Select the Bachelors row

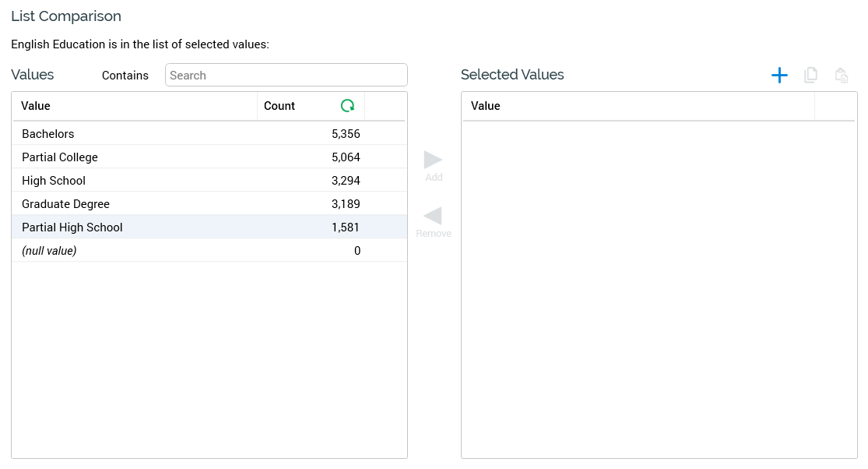[x=48, y=134]
